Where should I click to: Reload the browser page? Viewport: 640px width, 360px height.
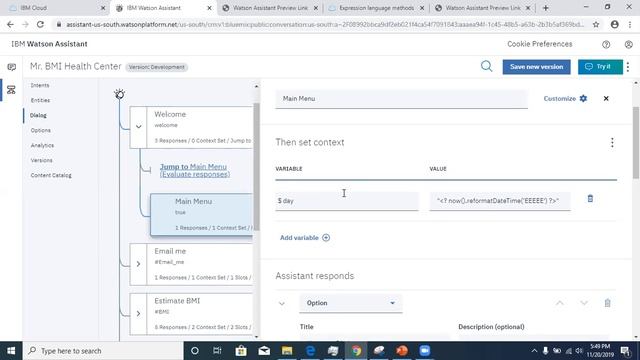coord(40,24)
